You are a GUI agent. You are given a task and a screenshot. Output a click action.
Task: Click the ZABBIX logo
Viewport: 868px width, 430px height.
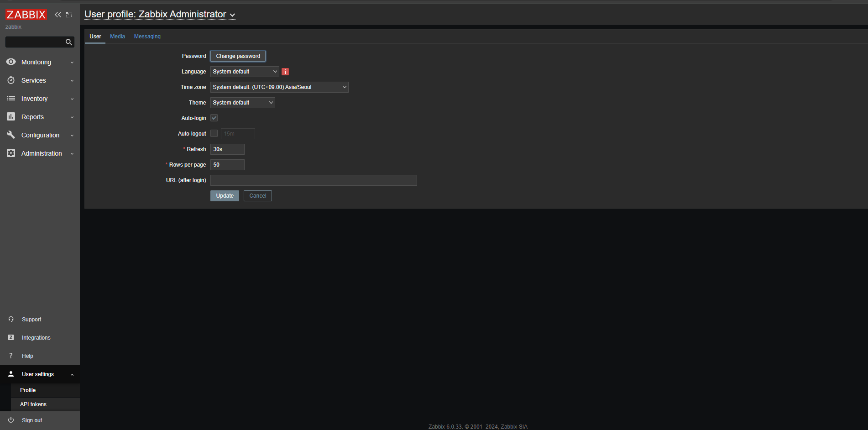point(26,15)
